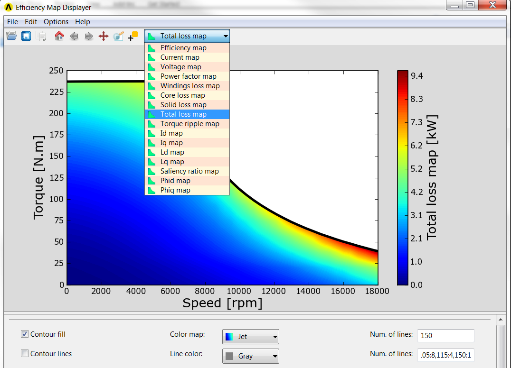Pick Phiq map from the list
This screenshot has width=511, height=368.
coord(187,190)
